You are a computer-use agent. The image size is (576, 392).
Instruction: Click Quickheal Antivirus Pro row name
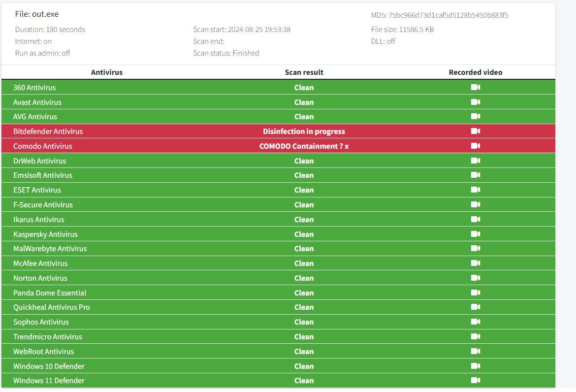tap(51, 307)
